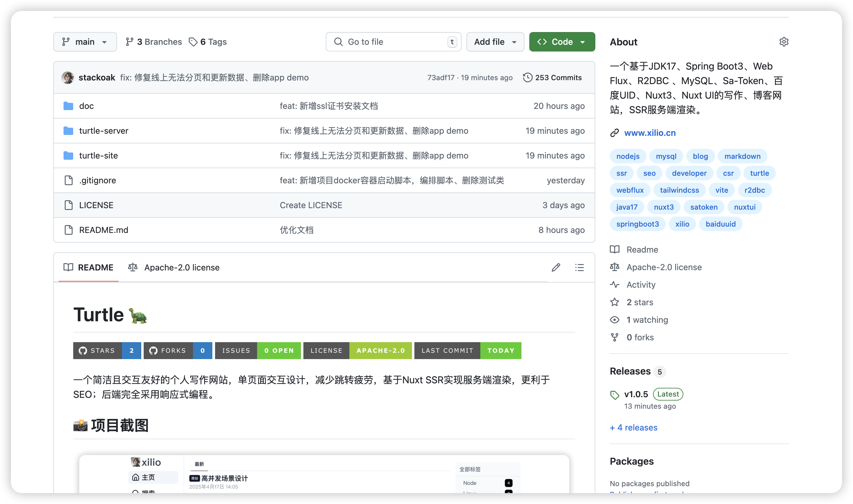
Task: Select the springboot3 topic tag
Action: point(637,224)
